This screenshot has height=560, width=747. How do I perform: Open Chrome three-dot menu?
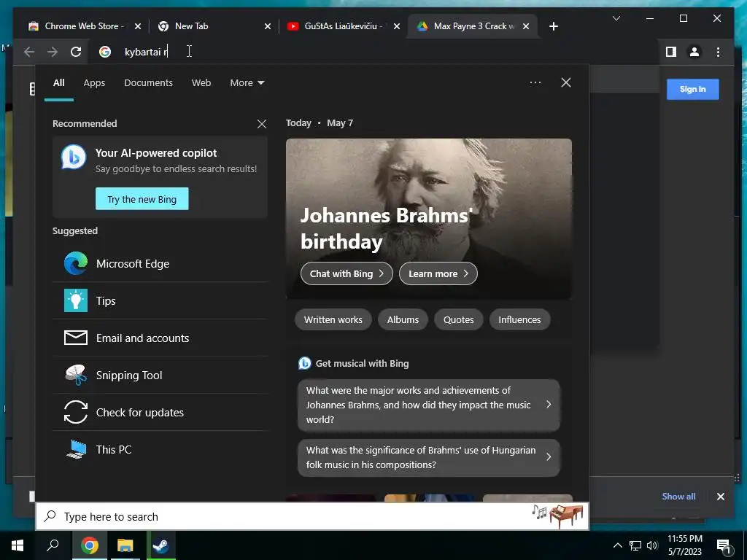pos(718,52)
